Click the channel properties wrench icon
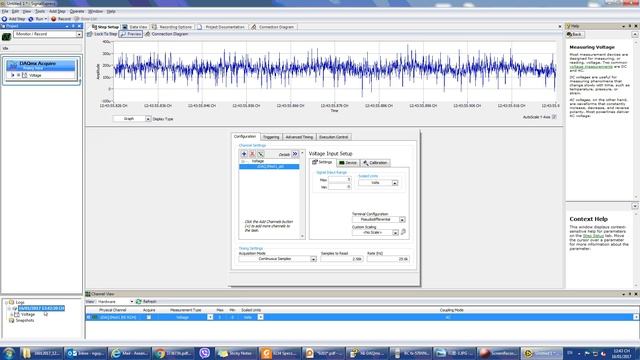This screenshot has width=640, height=360. click(260, 154)
